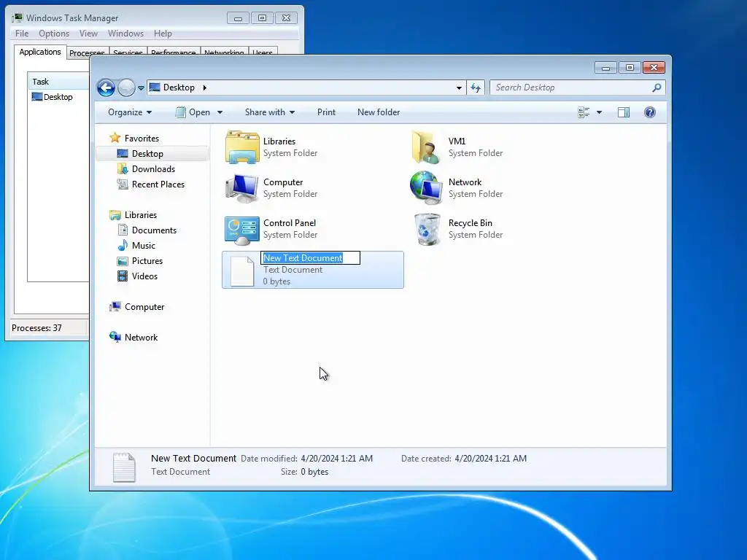This screenshot has width=747, height=560.
Task: Open the Options menu in Task Manager
Action: click(x=54, y=34)
